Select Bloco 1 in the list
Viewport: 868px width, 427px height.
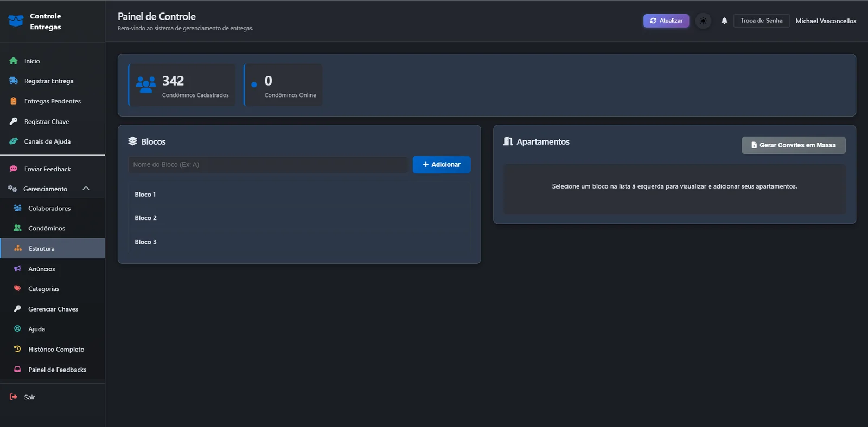click(299, 195)
